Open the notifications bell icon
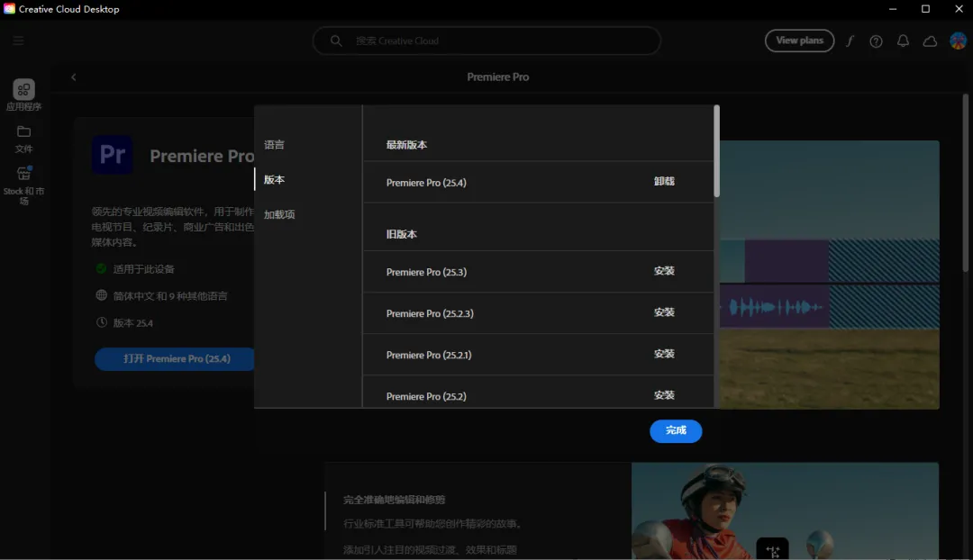973x560 pixels. [903, 41]
